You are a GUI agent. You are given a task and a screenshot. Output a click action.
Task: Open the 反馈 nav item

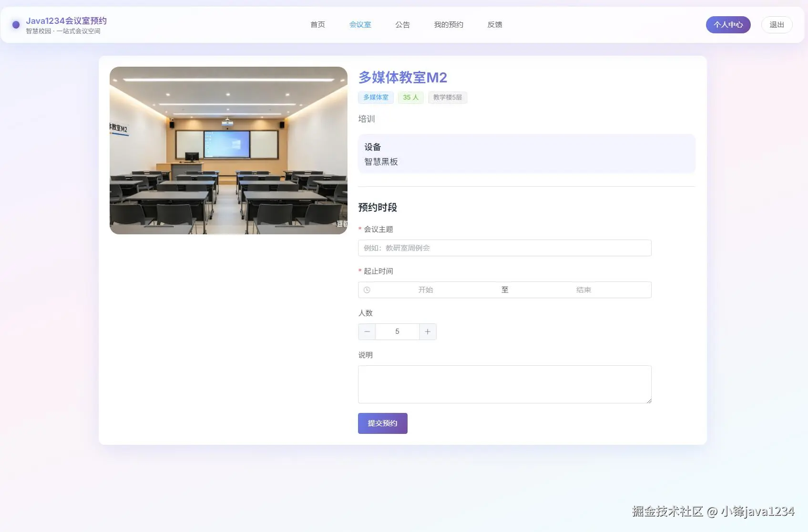pyautogui.click(x=495, y=25)
